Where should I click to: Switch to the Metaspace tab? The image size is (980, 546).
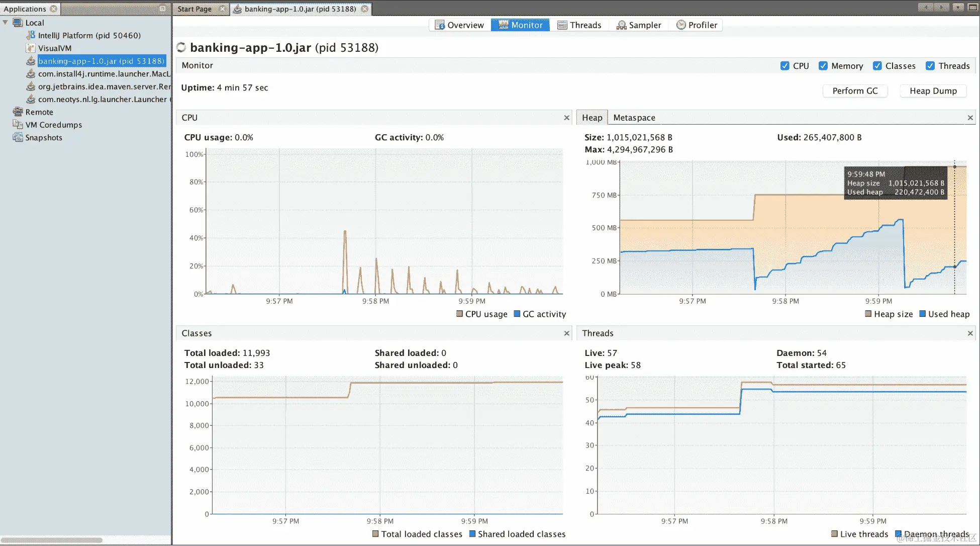coord(634,118)
